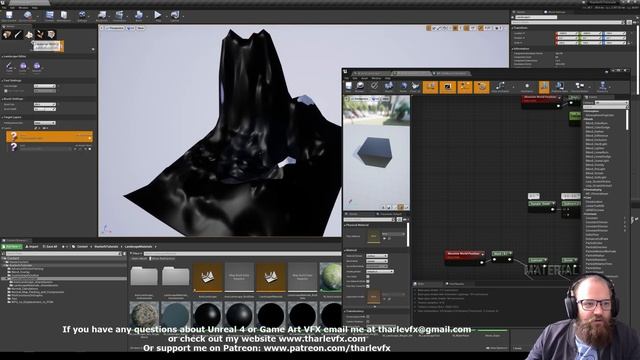Click Hide Unrelated in Material Editor toolbar
Viewport: 640px width, 360px height.
pyautogui.click(x=500, y=87)
